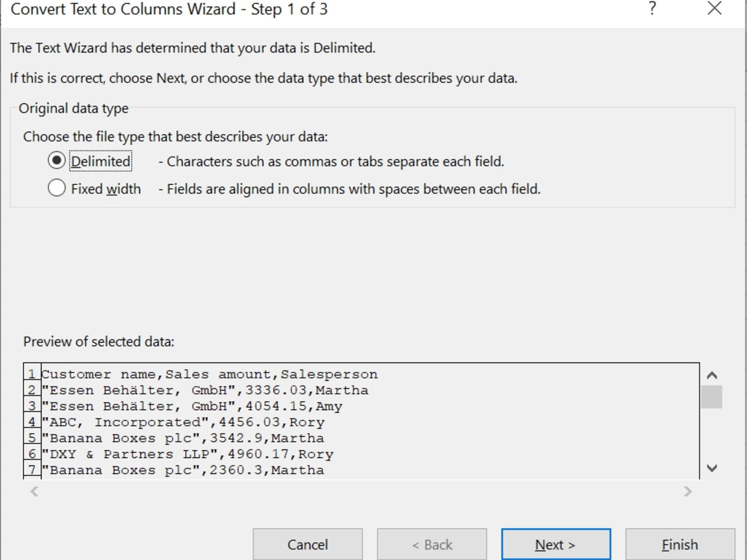Click the Banana Boxes 3542.9 preview row
The image size is (747, 560).
pos(183,438)
